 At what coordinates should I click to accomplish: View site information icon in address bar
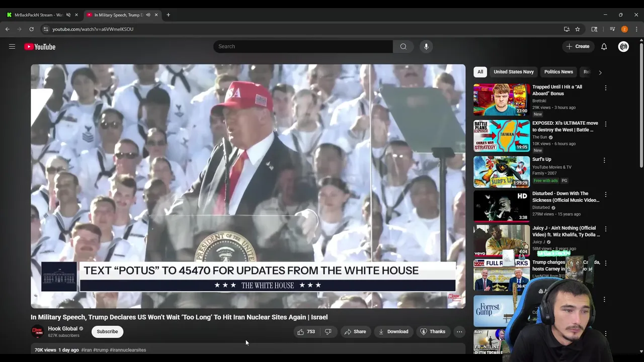(45, 29)
